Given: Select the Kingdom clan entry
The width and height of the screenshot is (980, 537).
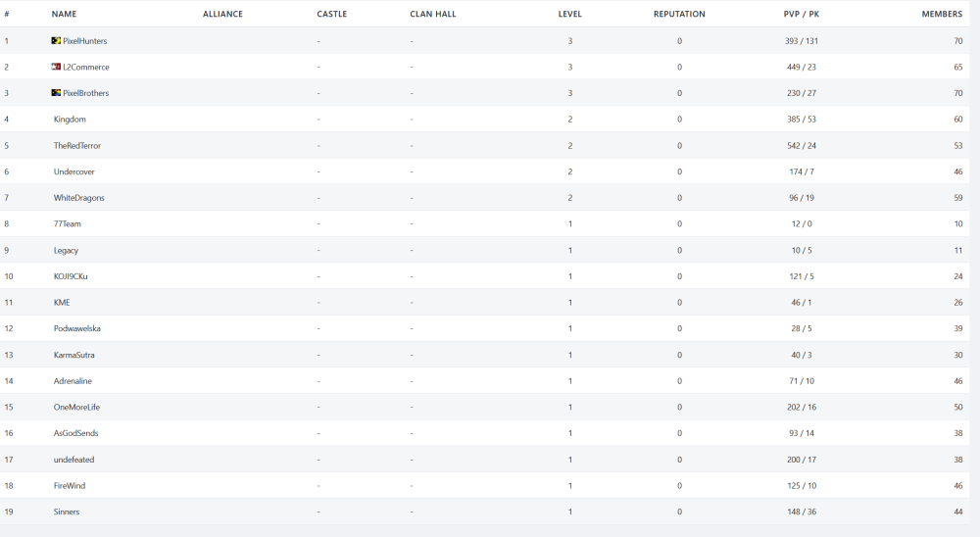Looking at the screenshot, I should [x=70, y=120].
